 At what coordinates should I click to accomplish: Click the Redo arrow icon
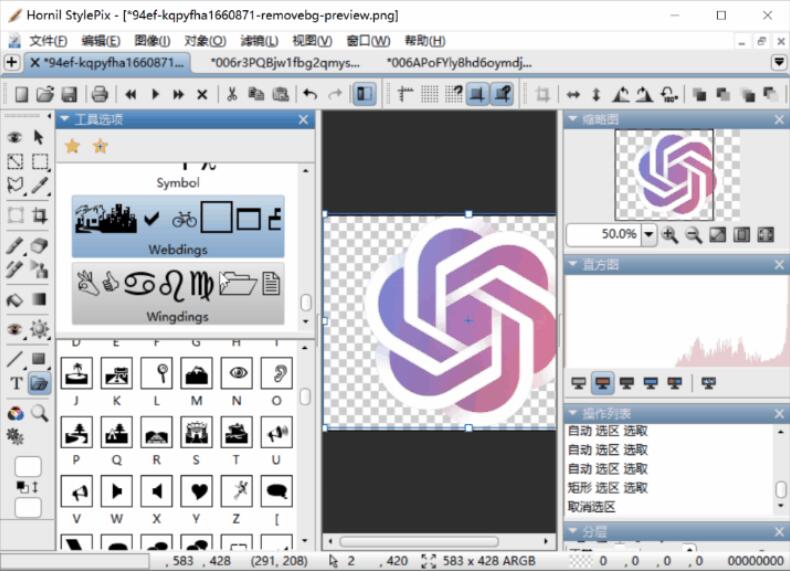click(x=335, y=94)
